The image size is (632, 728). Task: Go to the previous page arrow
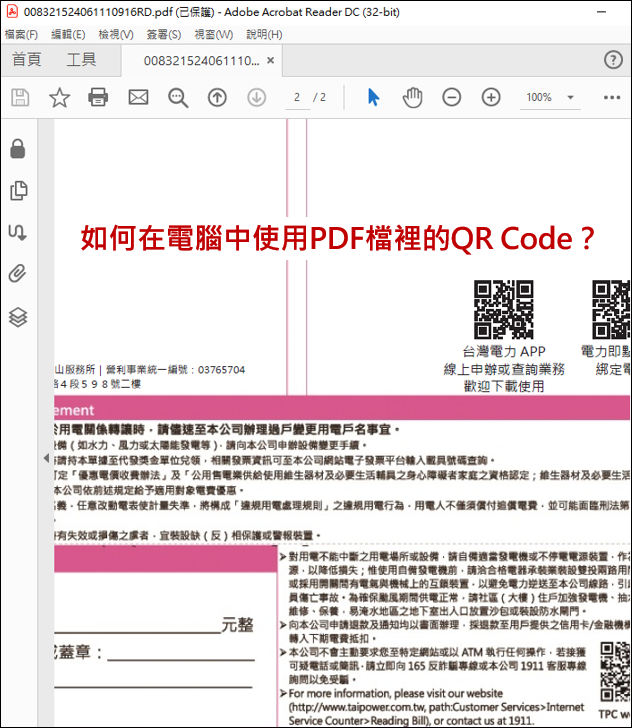pos(217,98)
